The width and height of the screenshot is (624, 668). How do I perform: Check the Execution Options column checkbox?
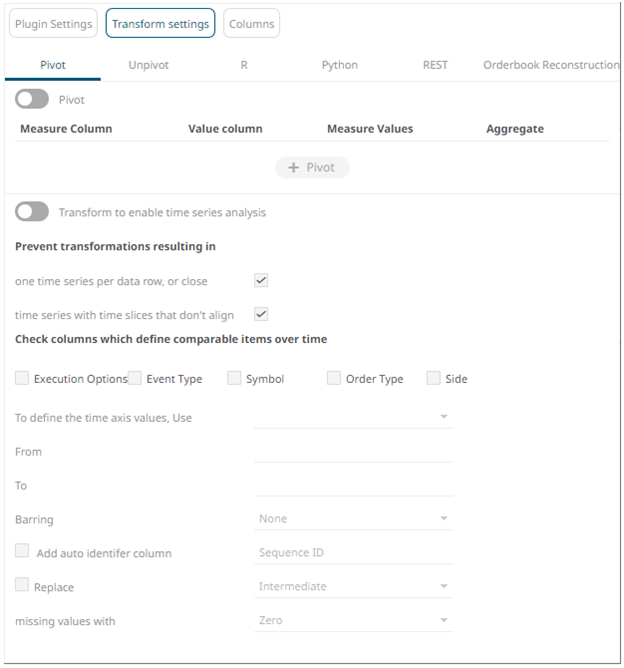tap(22, 379)
